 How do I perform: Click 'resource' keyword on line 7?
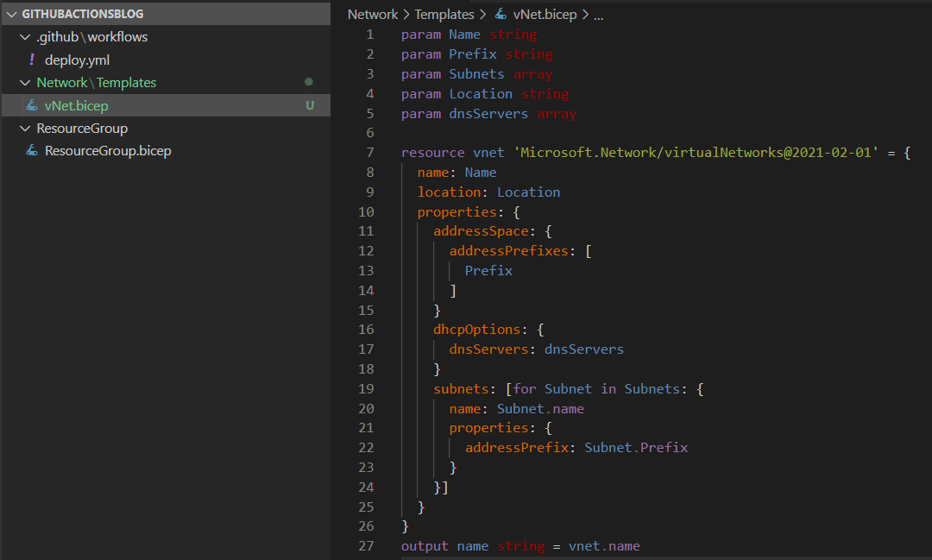(x=432, y=153)
